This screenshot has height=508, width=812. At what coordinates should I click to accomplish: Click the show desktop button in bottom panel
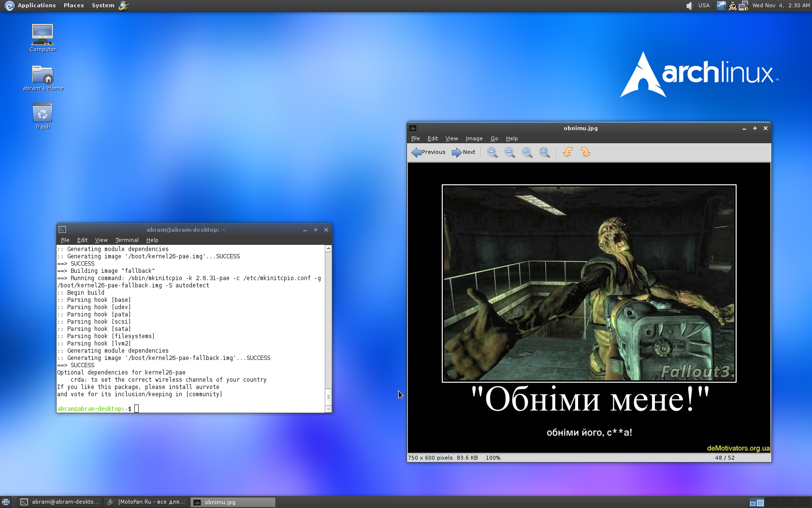[x=6, y=502]
